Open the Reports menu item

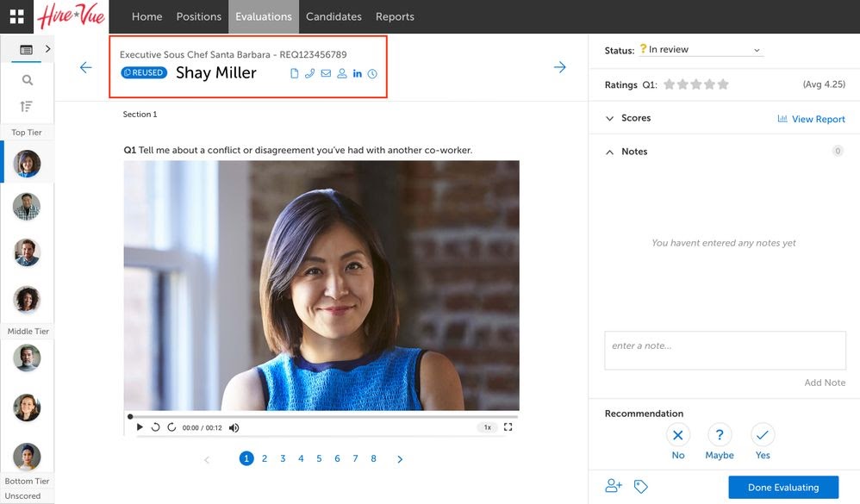tap(395, 16)
